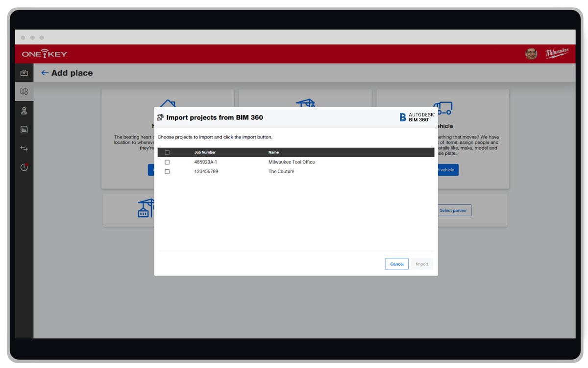
Task: Open the People icon in the sidebar
Action: [x=24, y=110]
